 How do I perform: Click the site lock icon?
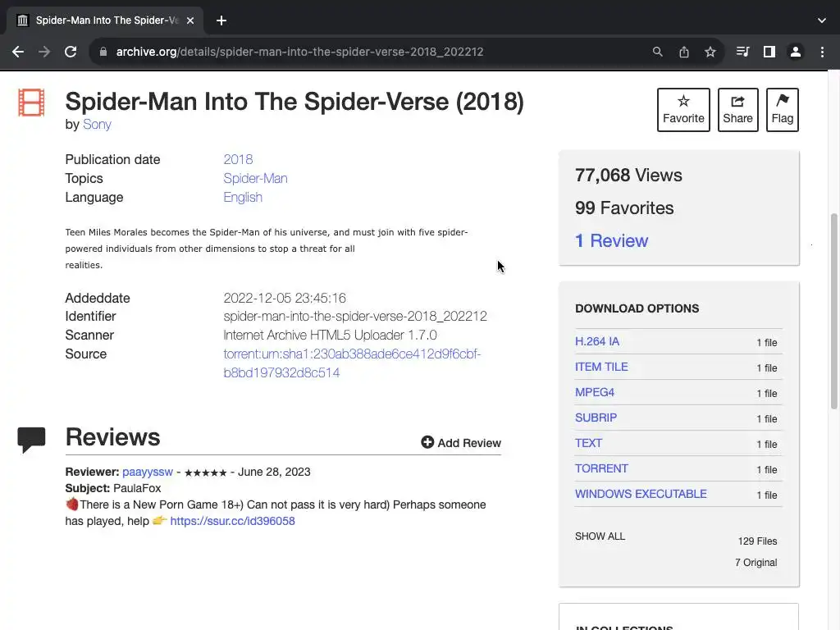tap(103, 52)
